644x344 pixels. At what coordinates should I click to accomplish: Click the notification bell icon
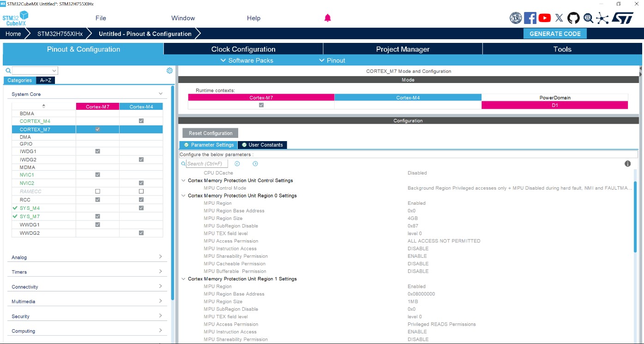point(328,18)
